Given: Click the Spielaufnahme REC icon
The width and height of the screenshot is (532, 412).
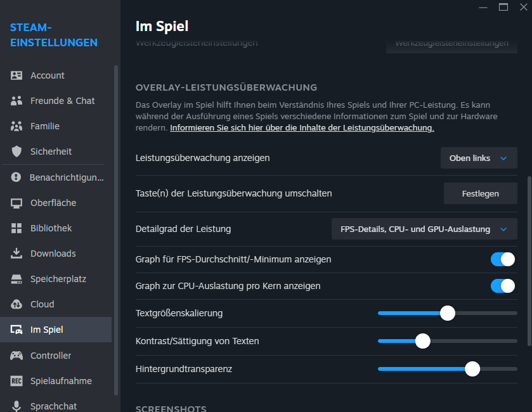Looking at the screenshot, I should pyautogui.click(x=17, y=381).
